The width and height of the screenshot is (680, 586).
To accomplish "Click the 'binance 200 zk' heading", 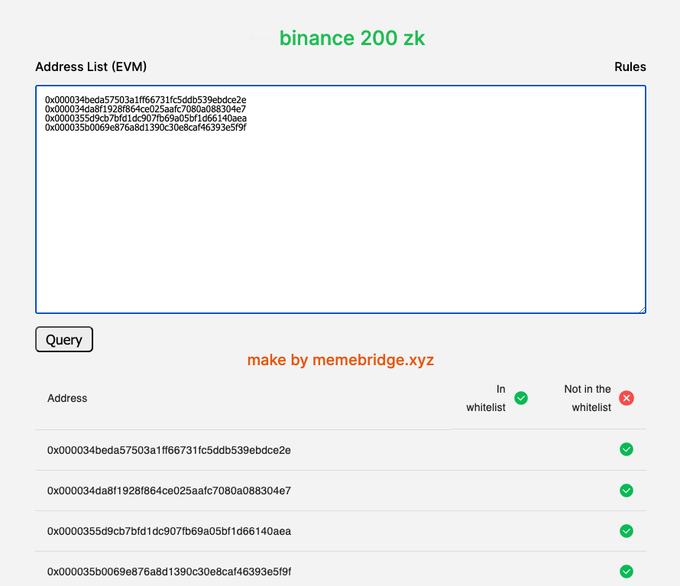I will (x=352, y=38).
